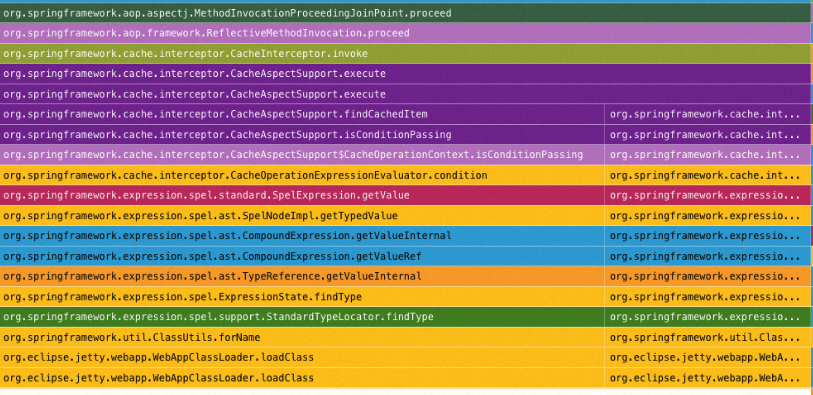
Task: Click the TypeReference.getValueInternal frame
Action: (302, 276)
